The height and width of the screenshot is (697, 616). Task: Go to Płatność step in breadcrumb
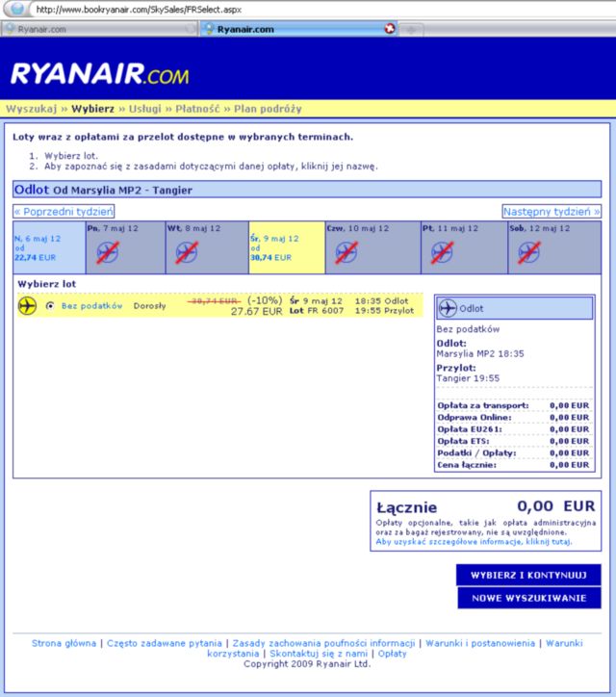(x=197, y=109)
